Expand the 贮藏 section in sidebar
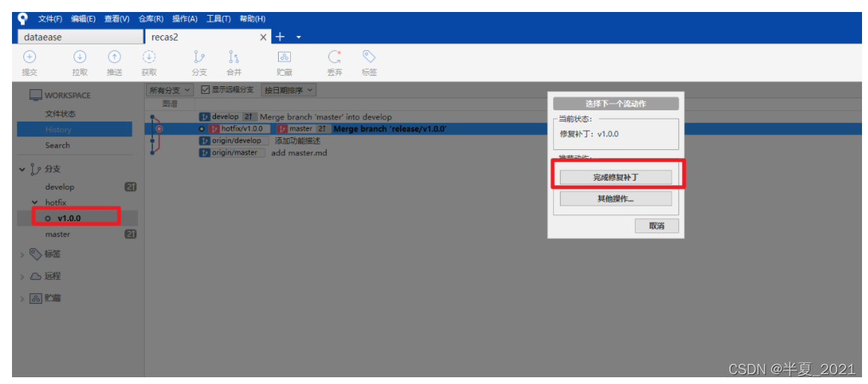 point(22,298)
